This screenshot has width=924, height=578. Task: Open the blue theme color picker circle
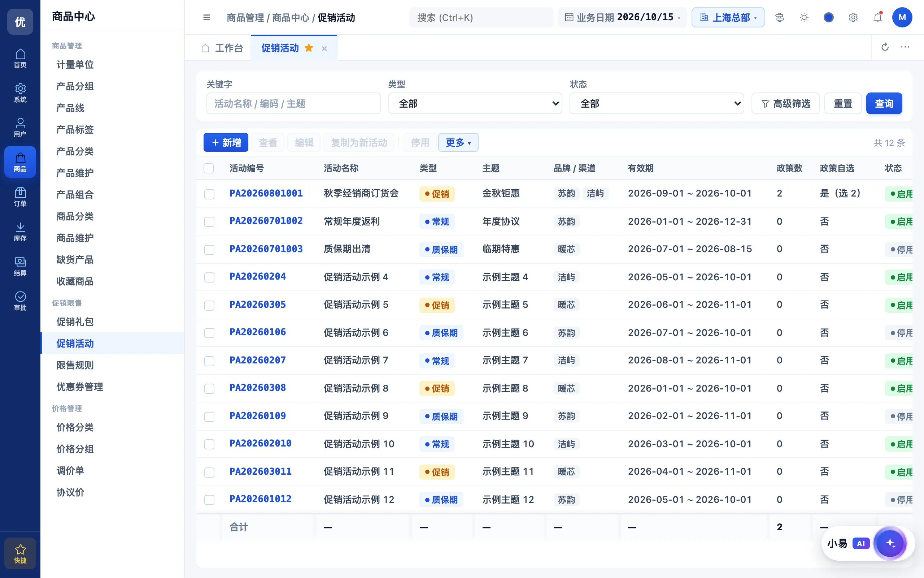(829, 18)
